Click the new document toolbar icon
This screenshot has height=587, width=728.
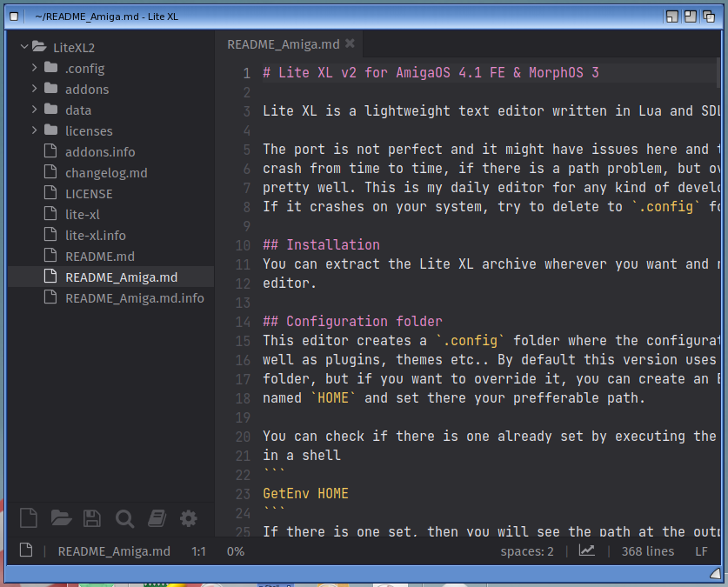pyautogui.click(x=29, y=519)
